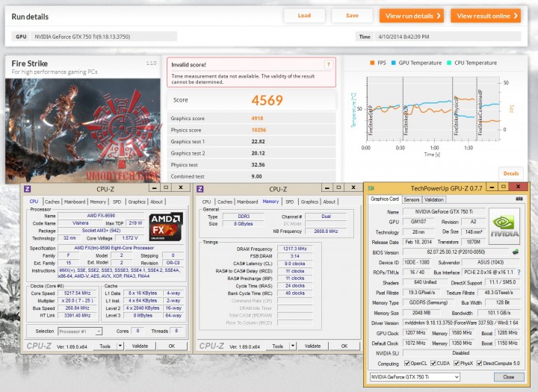This screenshot has width=538, height=392.
Task: Click View result online button
Action: click(486, 16)
